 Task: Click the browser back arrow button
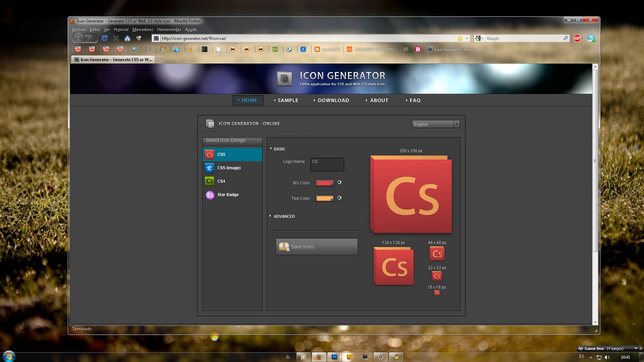(78, 38)
